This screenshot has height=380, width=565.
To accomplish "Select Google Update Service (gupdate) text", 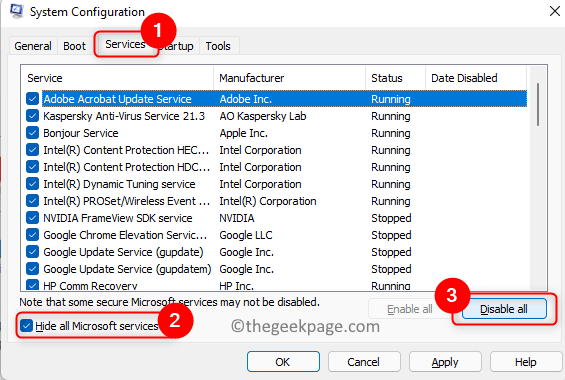I will pos(123,252).
